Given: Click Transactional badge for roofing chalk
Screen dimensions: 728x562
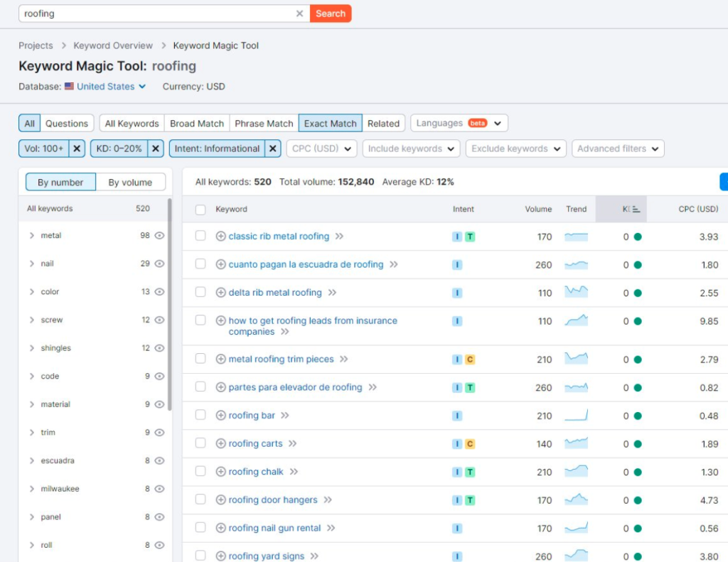Looking at the screenshot, I should (470, 472).
